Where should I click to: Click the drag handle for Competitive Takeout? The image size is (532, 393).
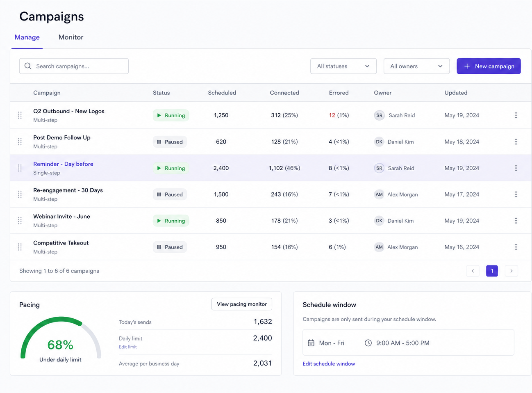click(20, 247)
